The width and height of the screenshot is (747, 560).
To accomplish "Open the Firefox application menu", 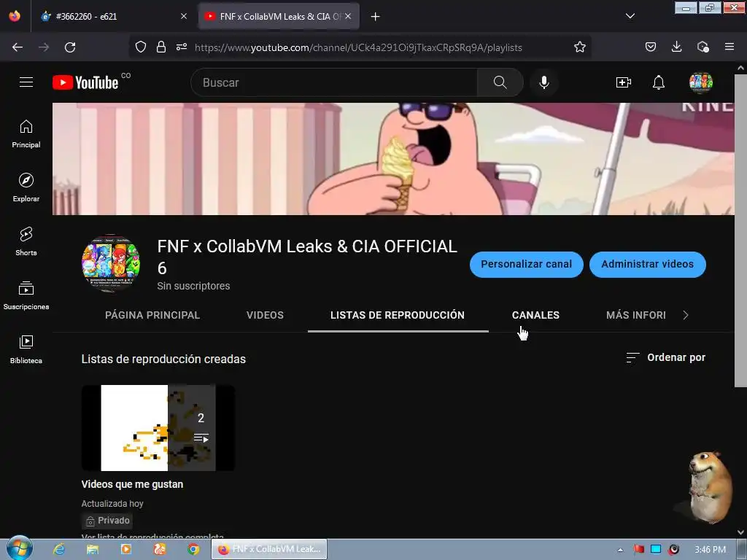I will tap(729, 47).
